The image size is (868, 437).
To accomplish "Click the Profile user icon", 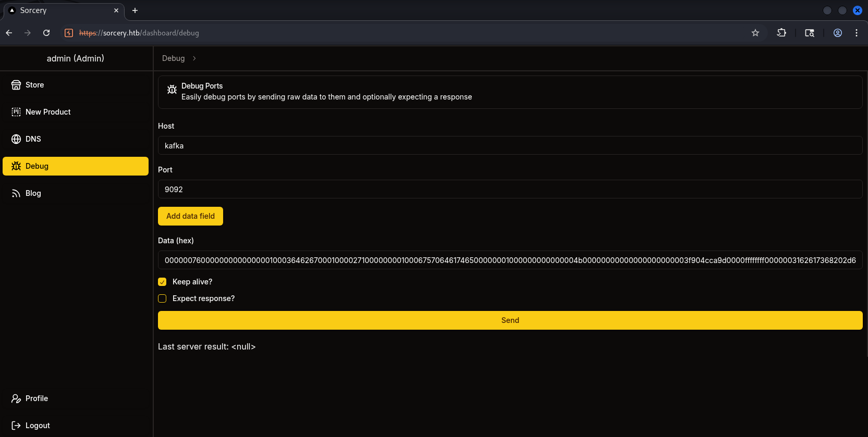I will tap(16, 398).
